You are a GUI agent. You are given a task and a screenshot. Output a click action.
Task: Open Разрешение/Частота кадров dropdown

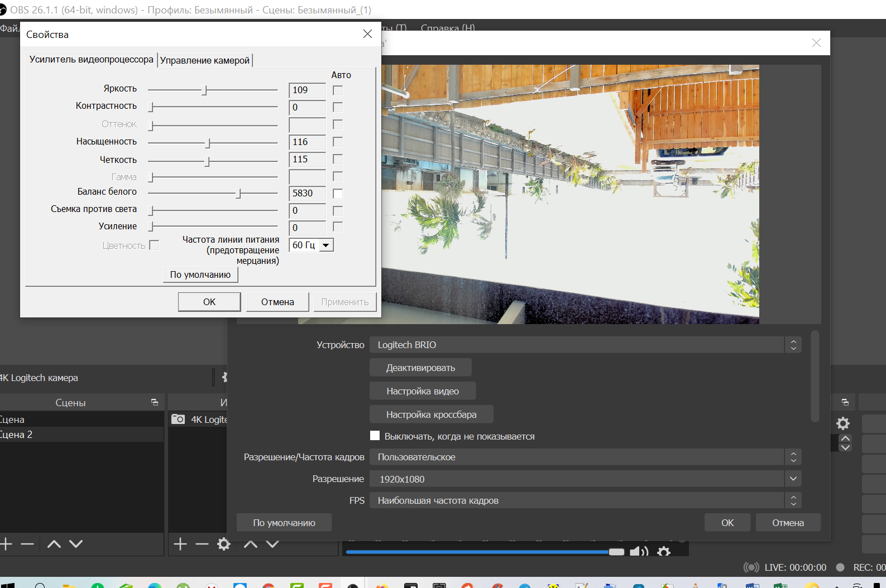(585, 457)
